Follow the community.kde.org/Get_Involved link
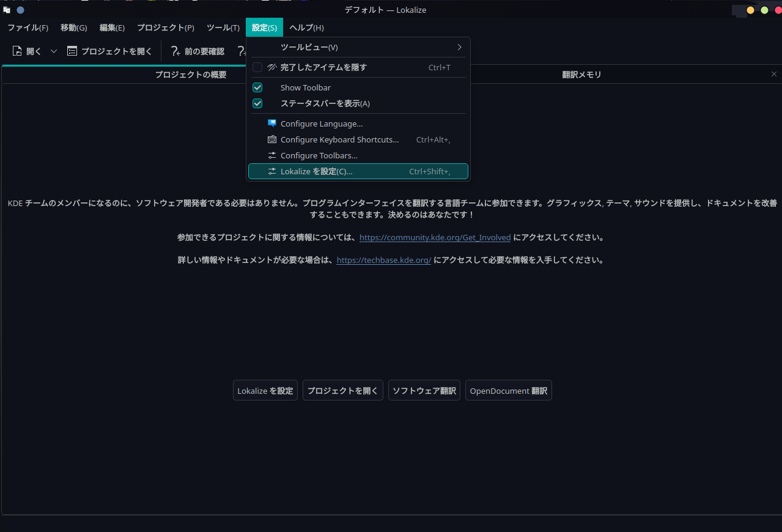 pyautogui.click(x=435, y=237)
